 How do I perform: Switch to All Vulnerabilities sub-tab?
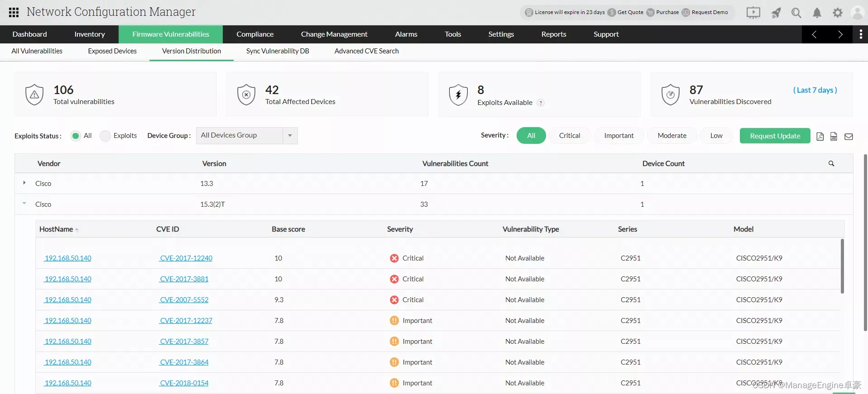pyautogui.click(x=37, y=51)
